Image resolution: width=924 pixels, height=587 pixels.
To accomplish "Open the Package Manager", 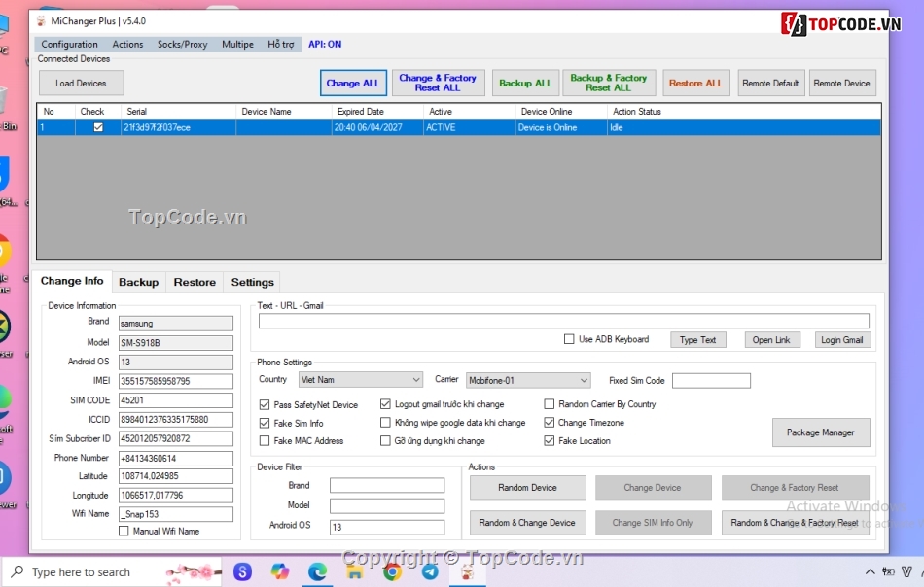I will point(821,432).
